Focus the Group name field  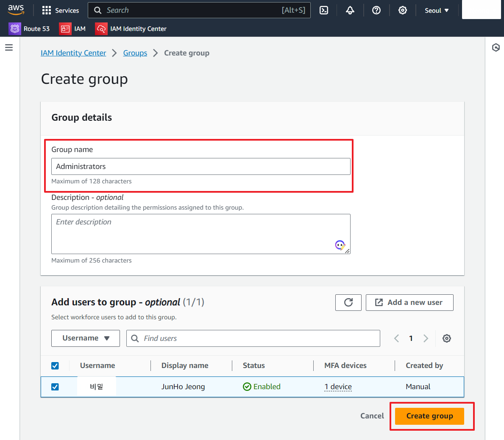pos(201,166)
